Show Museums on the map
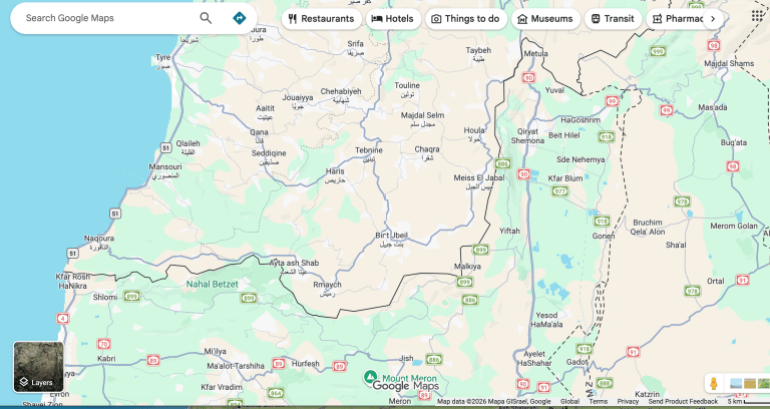Screen dimensions: 770x409 point(545,19)
